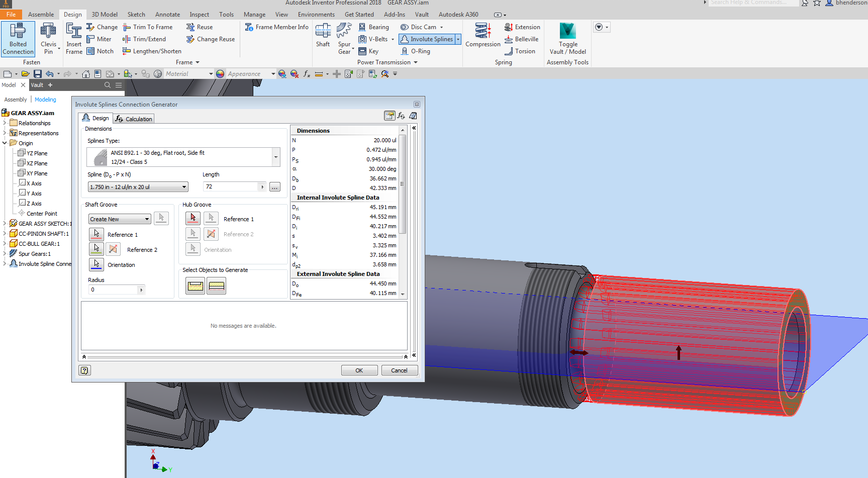Image resolution: width=868 pixels, height=478 pixels.
Task: Click the Notch frame tool
Action: [x=100, y=51]
